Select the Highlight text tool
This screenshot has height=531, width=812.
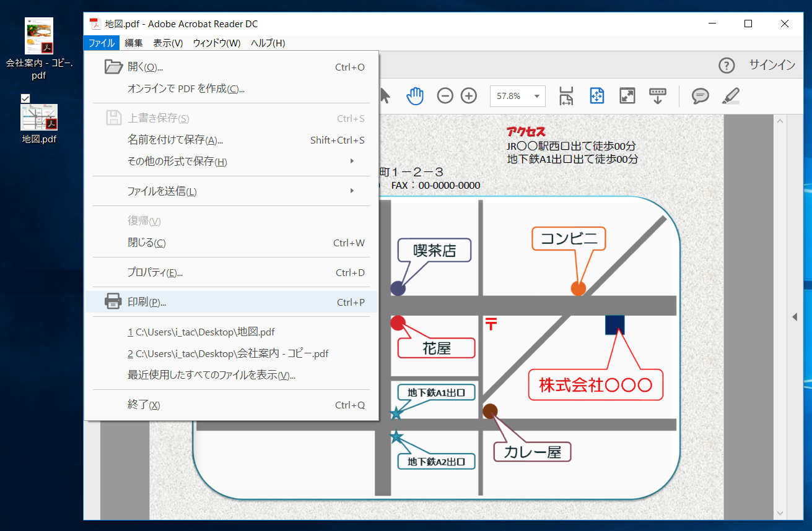[x=730, y=96]
